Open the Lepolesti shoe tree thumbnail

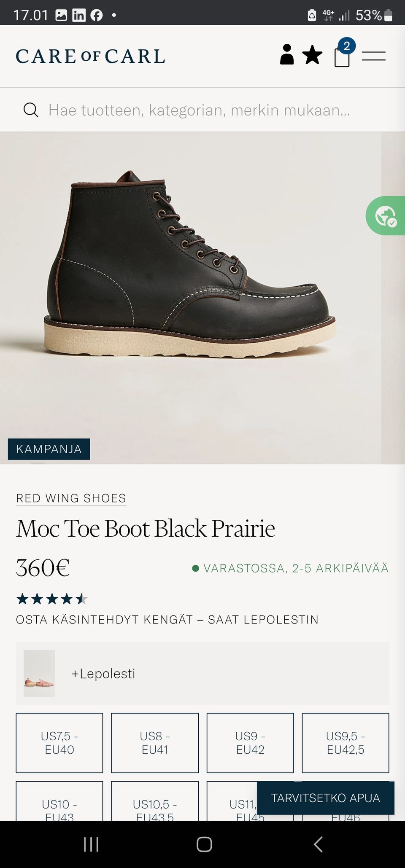pyautogui.click(x=39, y=673)
